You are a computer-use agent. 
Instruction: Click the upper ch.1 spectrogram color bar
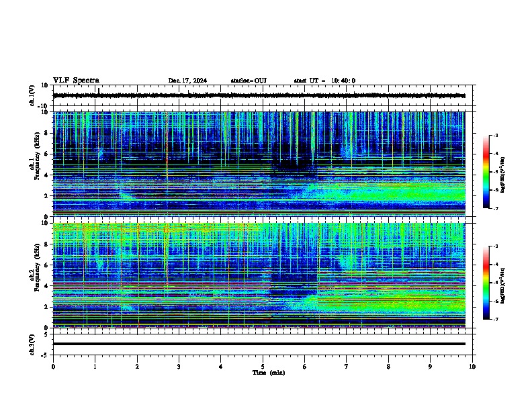click(x=486, y=172)
